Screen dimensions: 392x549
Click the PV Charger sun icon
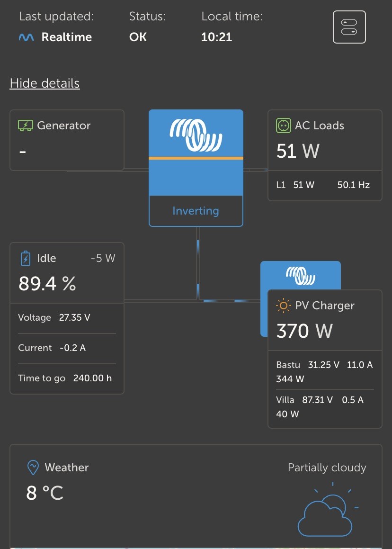(x=283, y=306)
